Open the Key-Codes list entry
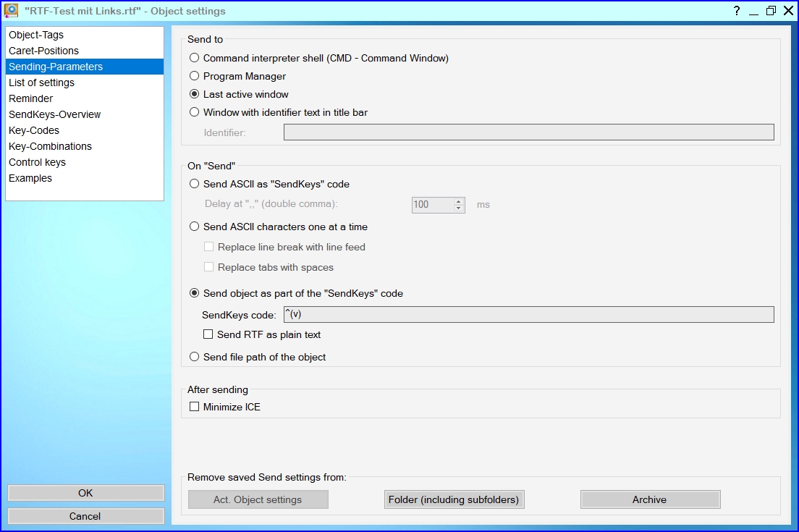Image resolution: width=799 pixels, height=532 pixels. (x=34, y=130)
